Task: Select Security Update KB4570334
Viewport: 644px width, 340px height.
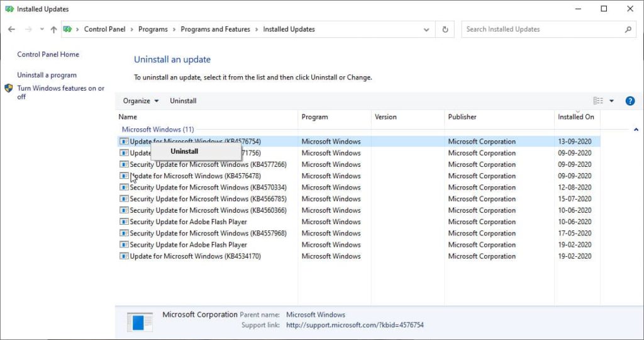Action: pyautogui.click(x=359, y=188)
